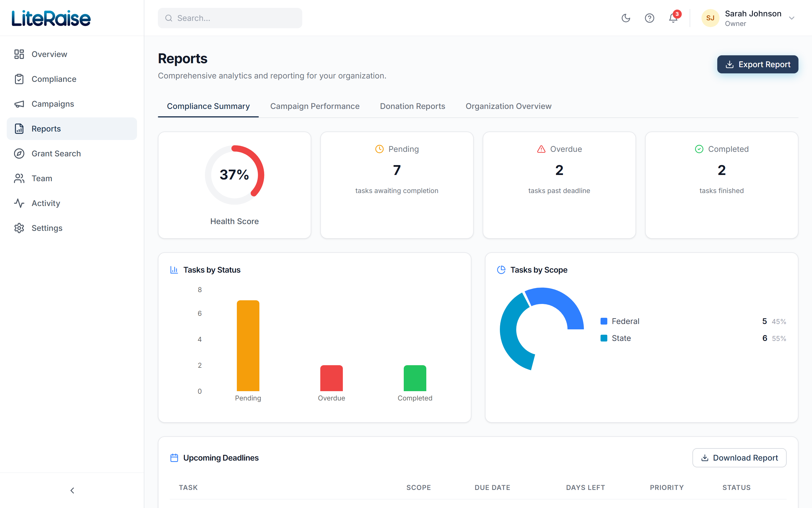Switch to Donation Reports tab

click(x=412, y=106)
